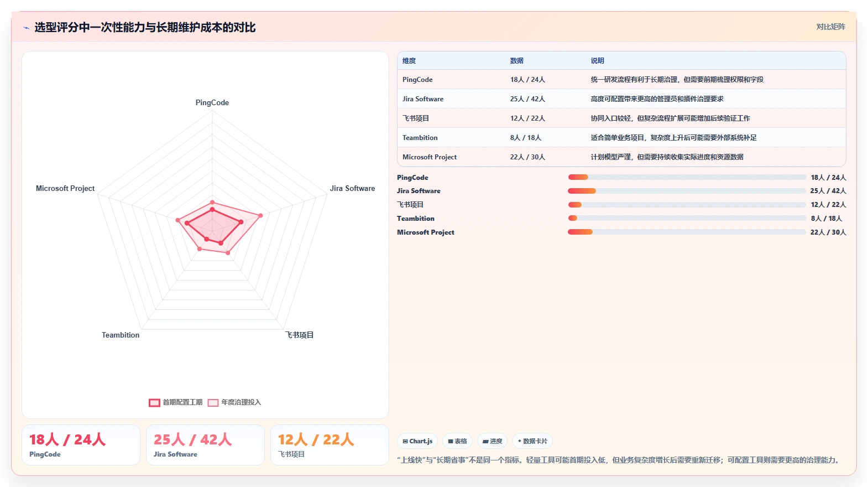Viewport: 868px width, 487px height.
Task: Click the 飞书项目 radar axis label
Action: [x=299, y=335]
